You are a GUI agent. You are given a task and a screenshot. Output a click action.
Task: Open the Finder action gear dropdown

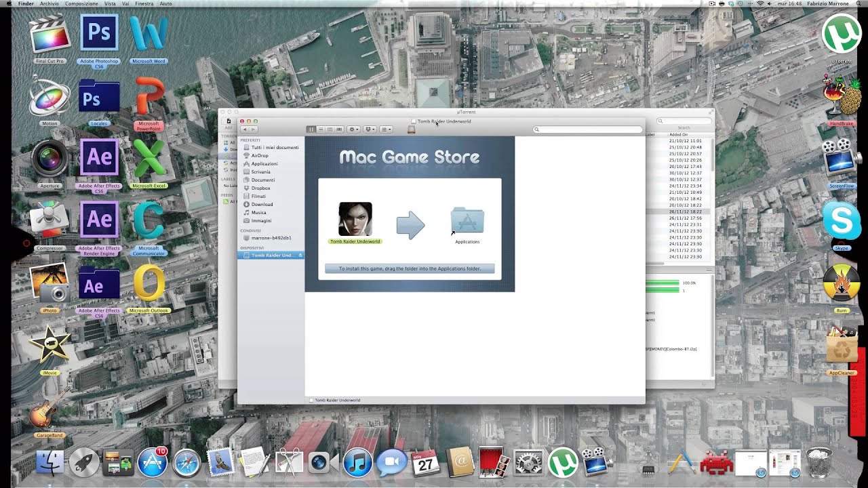(353, 129)
